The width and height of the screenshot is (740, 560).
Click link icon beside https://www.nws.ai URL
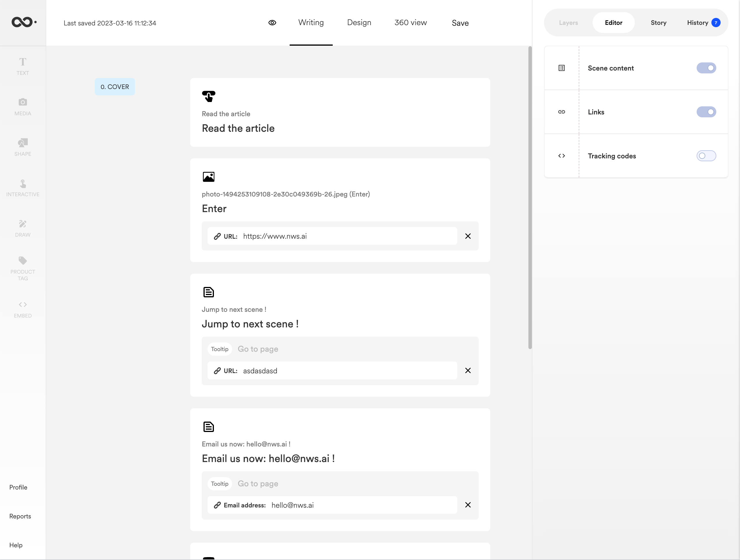point(217,236)
